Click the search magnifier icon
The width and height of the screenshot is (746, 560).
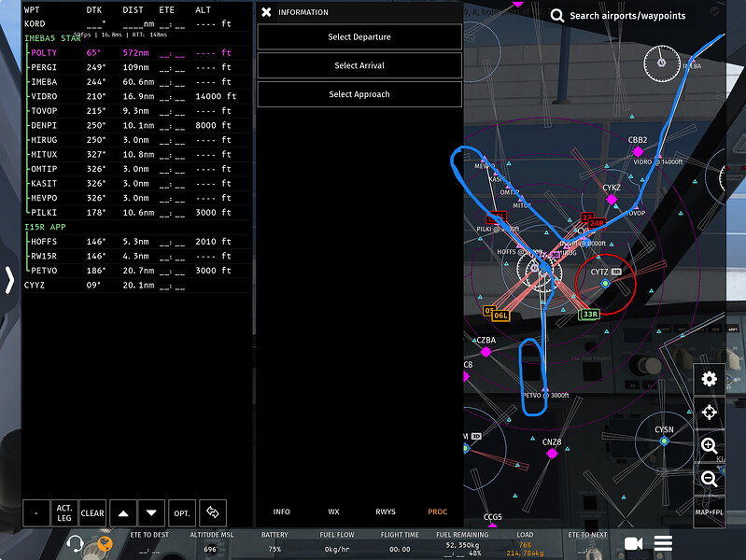pyautogui.click(x=557, y=16)
